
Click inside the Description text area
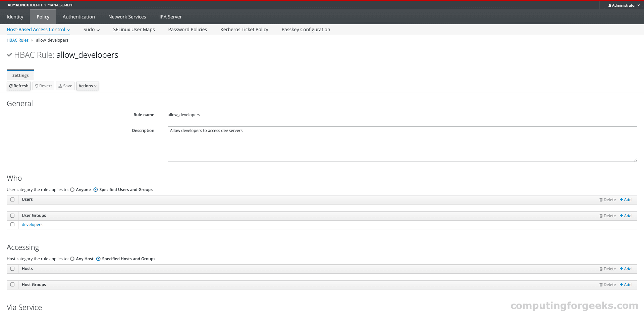tap(335, 144)
